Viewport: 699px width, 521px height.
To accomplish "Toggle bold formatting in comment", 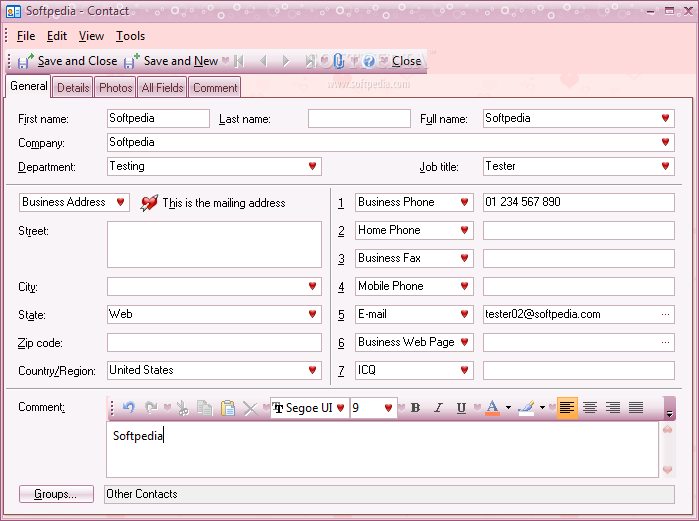I will pos(415,408).
